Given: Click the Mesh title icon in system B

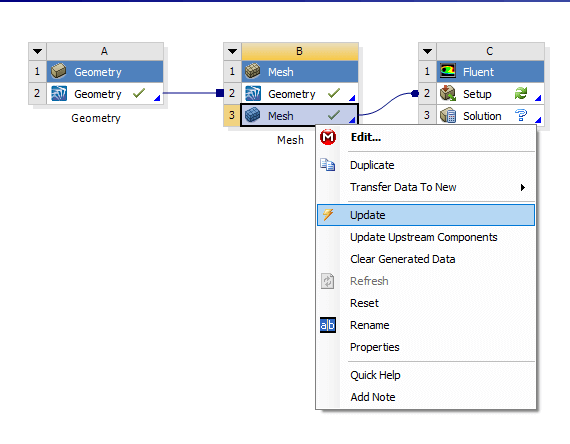Looking at the screenshot, I should [253, 71].
